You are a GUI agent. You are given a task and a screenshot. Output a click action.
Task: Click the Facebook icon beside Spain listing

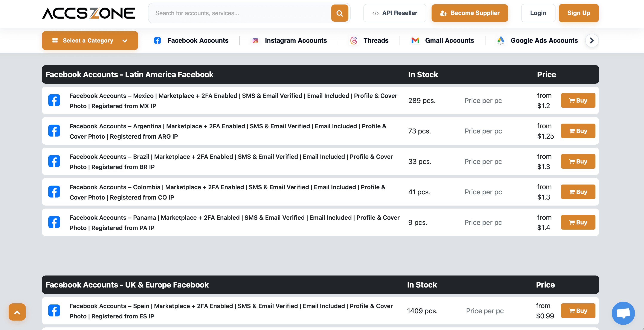pyautogui.click(x=54, y=310)
